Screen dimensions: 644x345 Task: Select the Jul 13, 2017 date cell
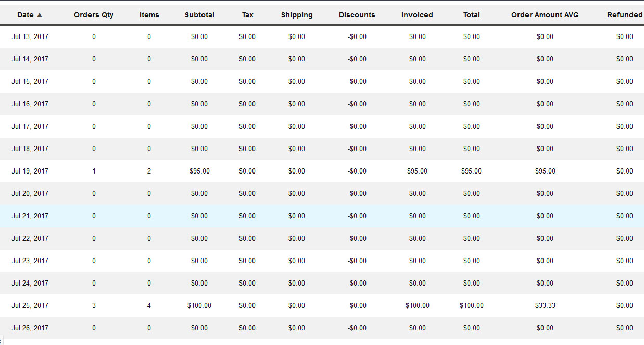tap(30, 36)
